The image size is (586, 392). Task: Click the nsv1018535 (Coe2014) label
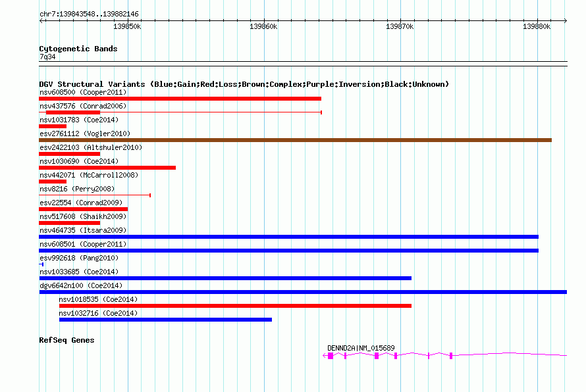pyautogui.click(x=98, y=299)
